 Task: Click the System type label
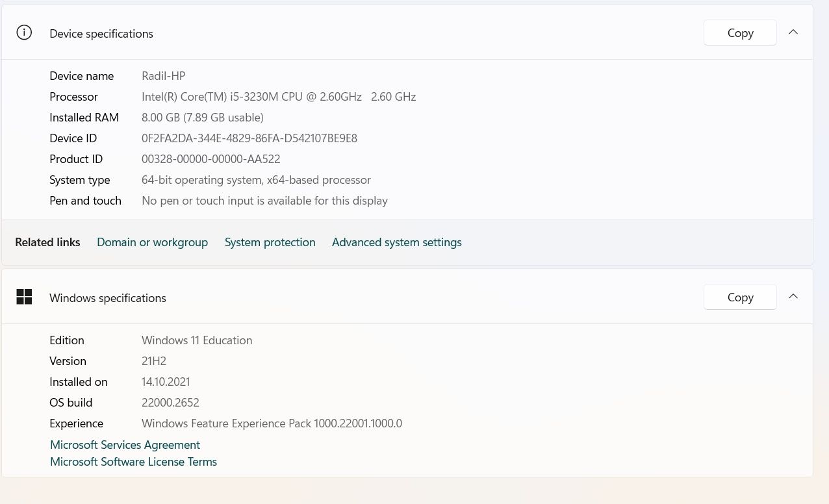click(x=79, y=180)
